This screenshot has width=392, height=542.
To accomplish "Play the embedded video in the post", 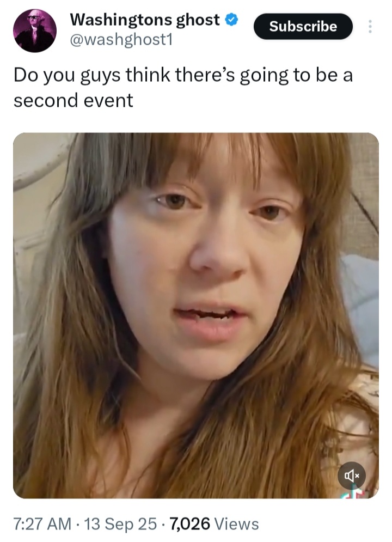I will pos(196,315).
